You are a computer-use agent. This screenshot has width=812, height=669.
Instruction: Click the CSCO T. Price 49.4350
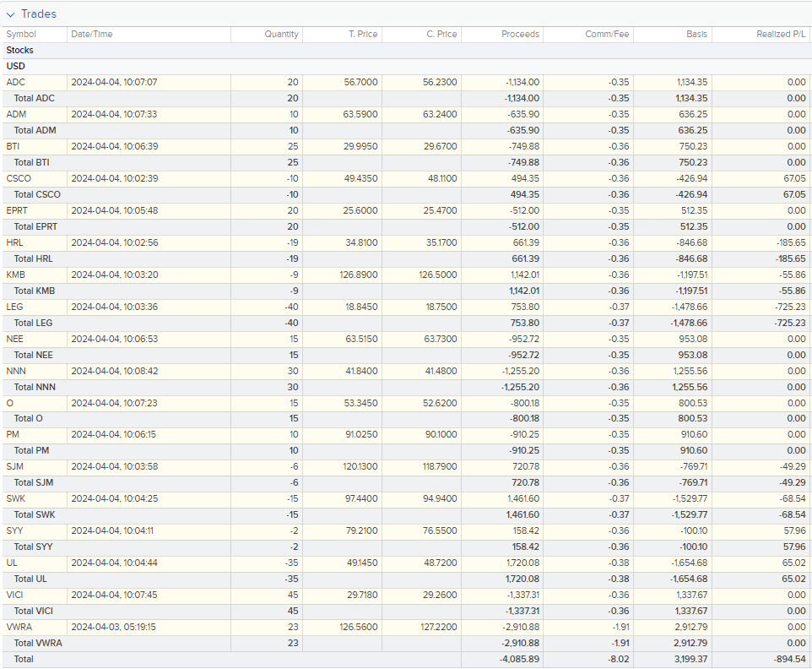click(360, 179)
